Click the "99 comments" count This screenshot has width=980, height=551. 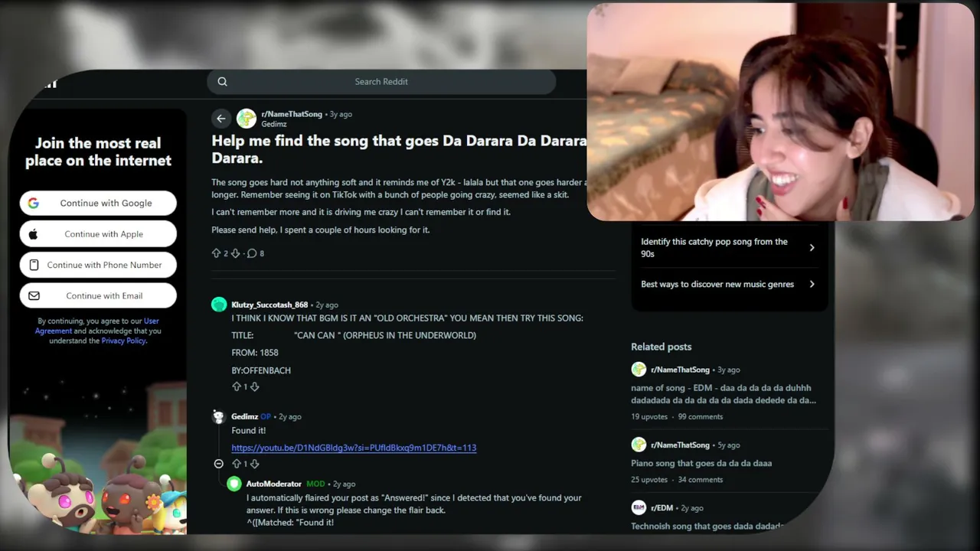point(700,416)
